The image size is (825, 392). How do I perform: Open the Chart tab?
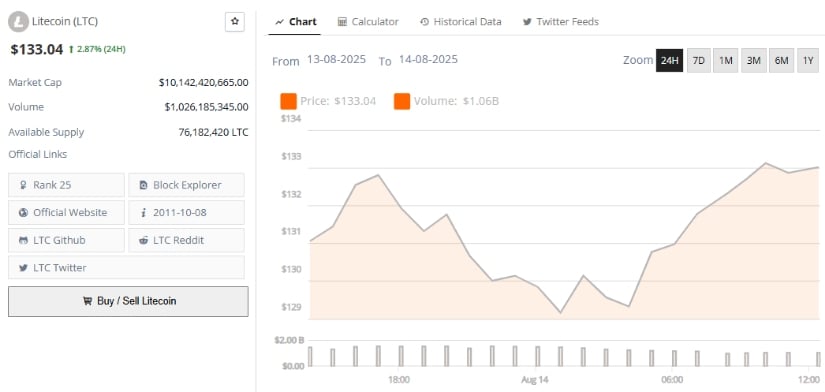click(295, 22)
